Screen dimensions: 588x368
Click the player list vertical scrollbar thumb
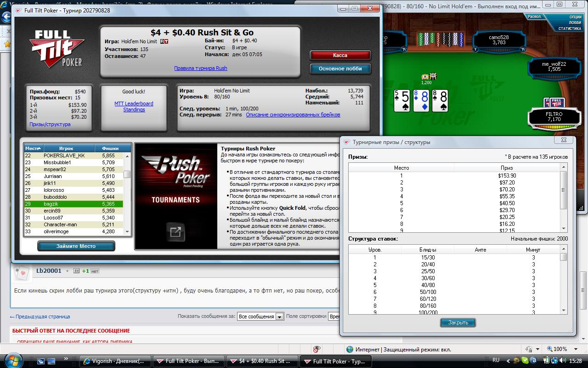127,174
